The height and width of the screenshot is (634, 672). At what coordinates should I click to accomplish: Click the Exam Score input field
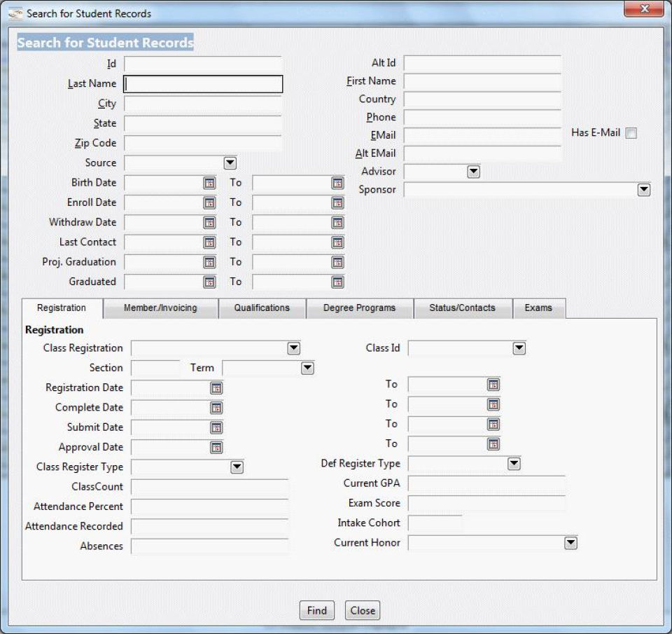point(486,503)
